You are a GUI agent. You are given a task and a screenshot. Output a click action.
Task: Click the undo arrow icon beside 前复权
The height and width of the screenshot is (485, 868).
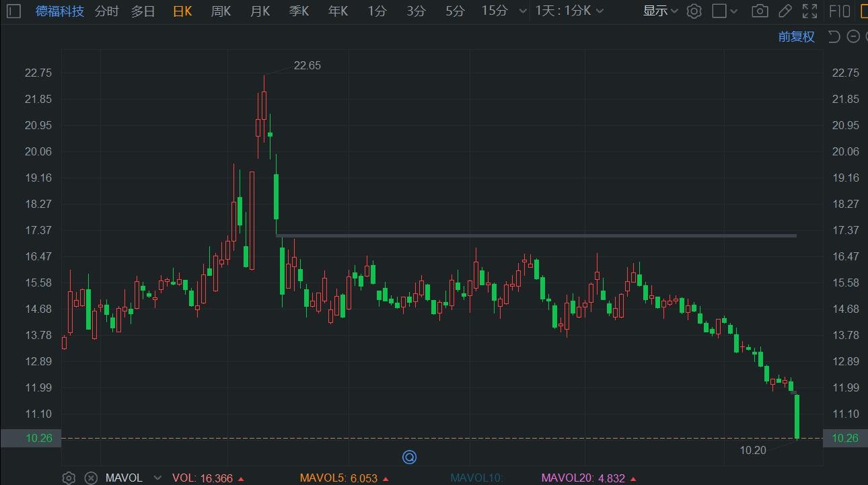pos(834,36)
